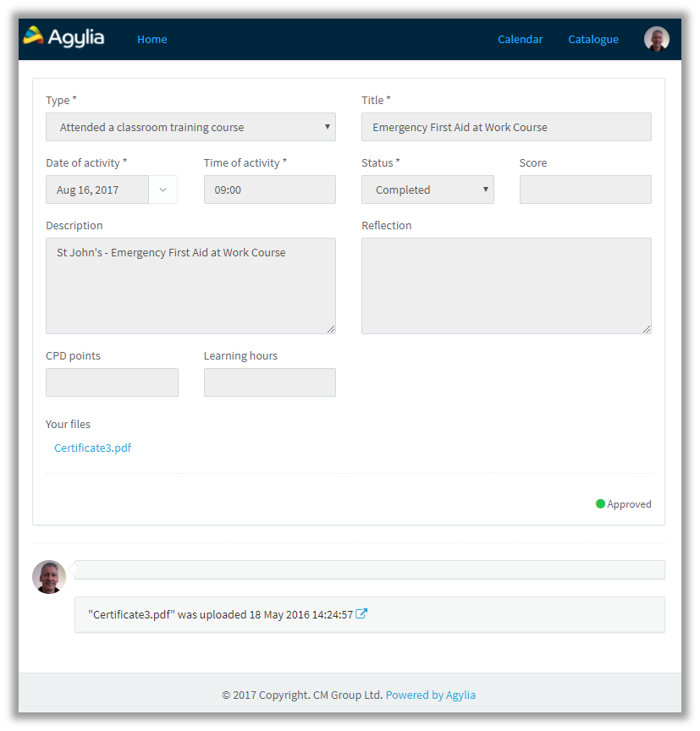700x731 pixels.
Task: Click the Description resize handle
Action: click(x=331, y=329)
